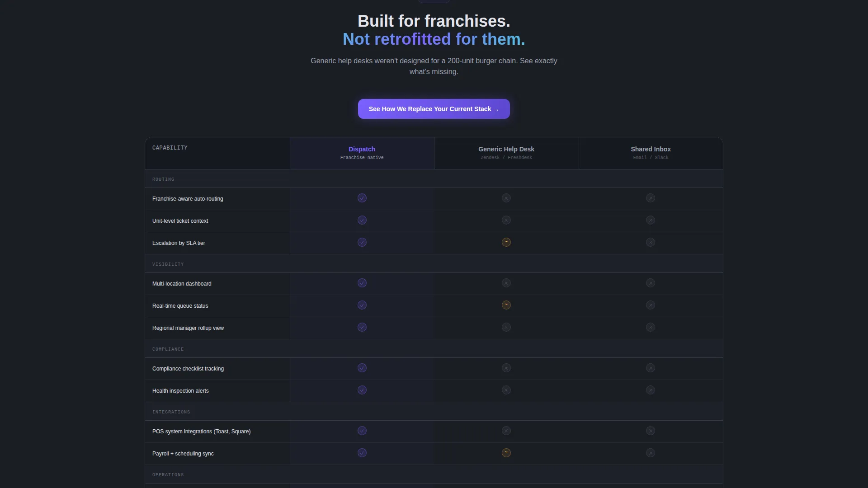Click Generic Help Desk X for Unit-level ticket context
Screen dimensions: 868x488
[x=506, y=220]
